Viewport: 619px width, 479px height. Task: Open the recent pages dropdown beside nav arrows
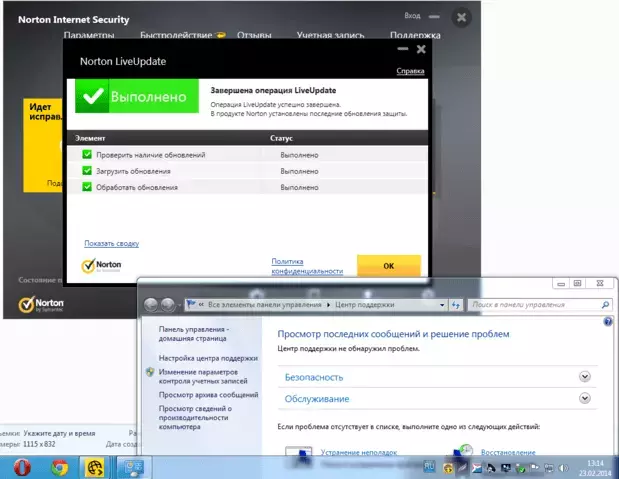[179, 305]
